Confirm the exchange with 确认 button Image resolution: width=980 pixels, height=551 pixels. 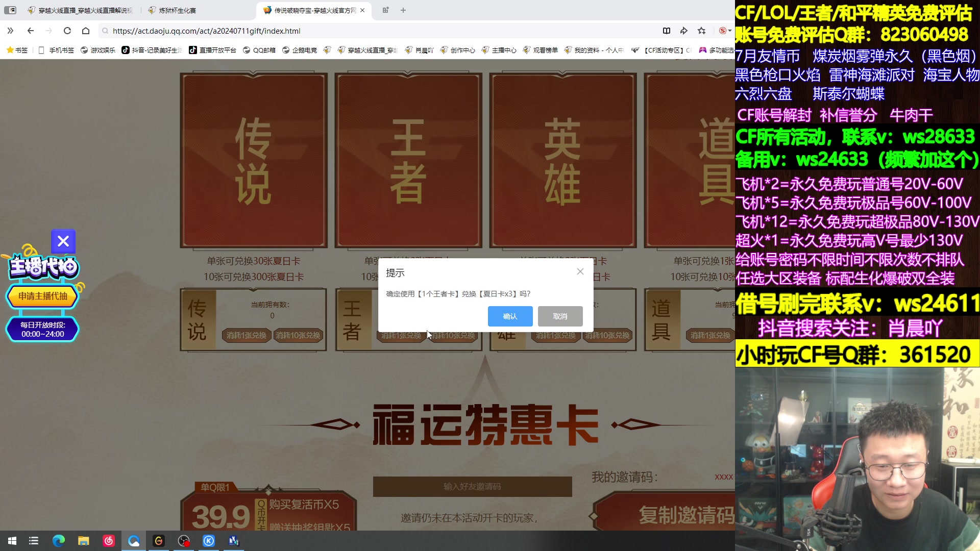pyautogui.click(x=510, y=316)
